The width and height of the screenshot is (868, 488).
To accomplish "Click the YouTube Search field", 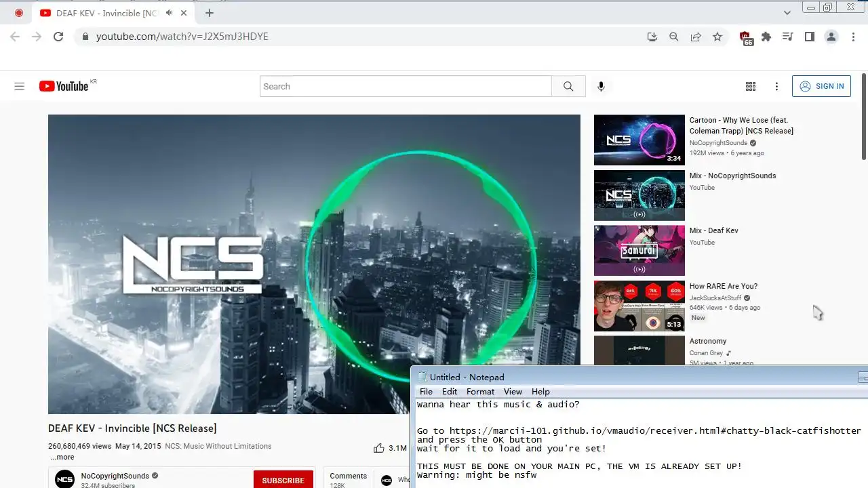I will click(406, 86).
